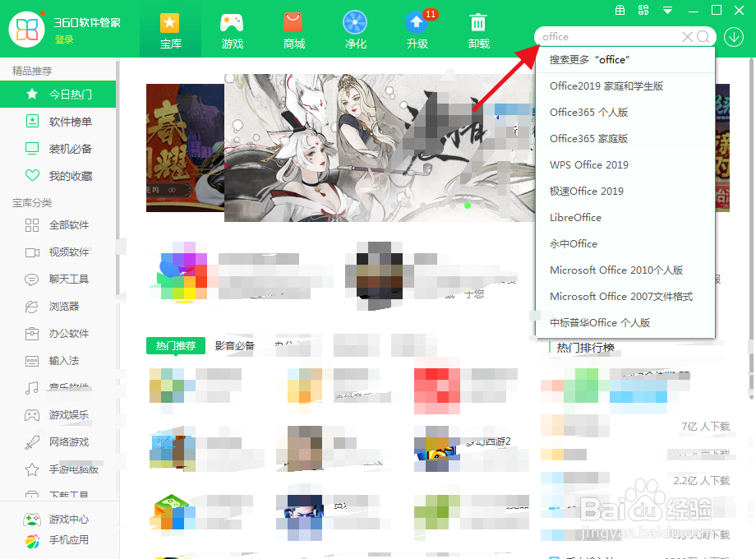Switch to 热门推荐 tab
Image resolution: width=756 pixels, height=559 pixels.
click(176, 346)
